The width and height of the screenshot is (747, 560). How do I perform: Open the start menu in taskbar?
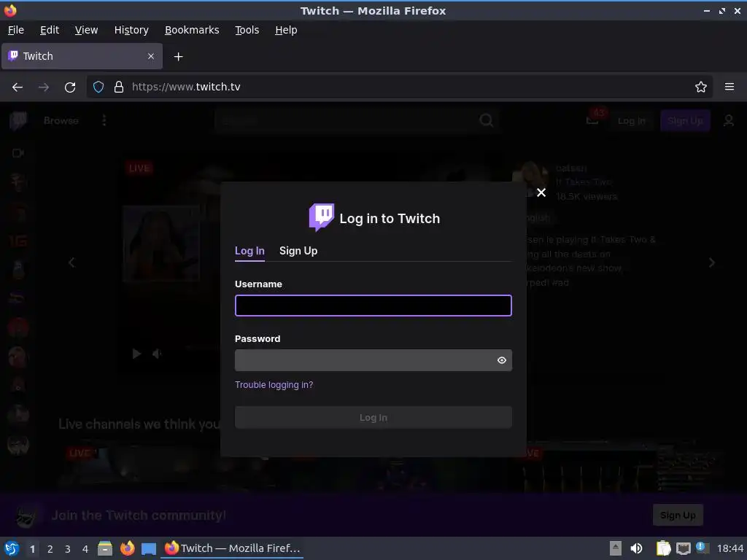pyautogui.click(x=12, y=548)
